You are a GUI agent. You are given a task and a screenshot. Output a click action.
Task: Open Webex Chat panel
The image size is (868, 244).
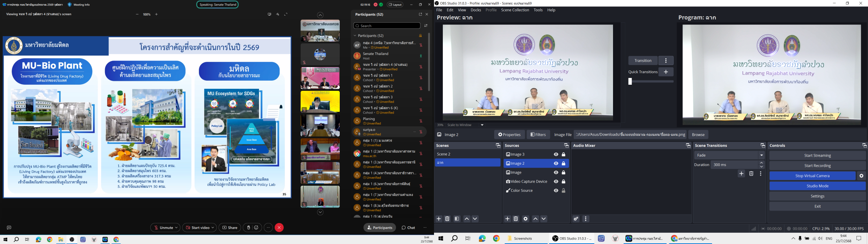(x=408, y=228)
